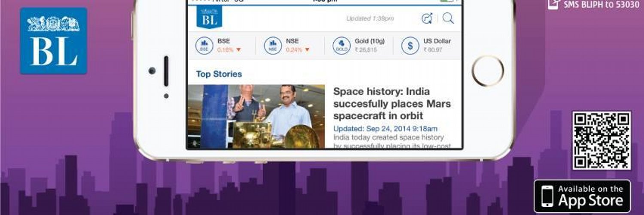Tap the US Dollar circular icon
644x215 pixels.
pos(410,46)
